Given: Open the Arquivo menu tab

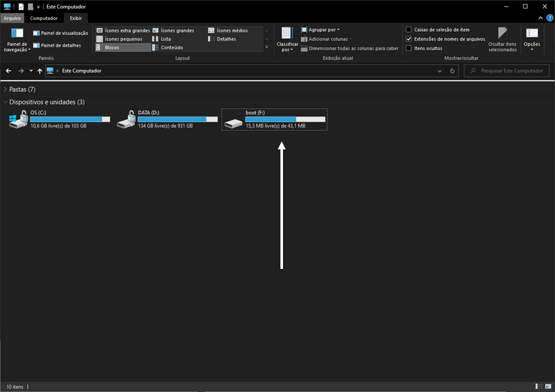Looking at the screenshot, I should [x=12, y=18].
